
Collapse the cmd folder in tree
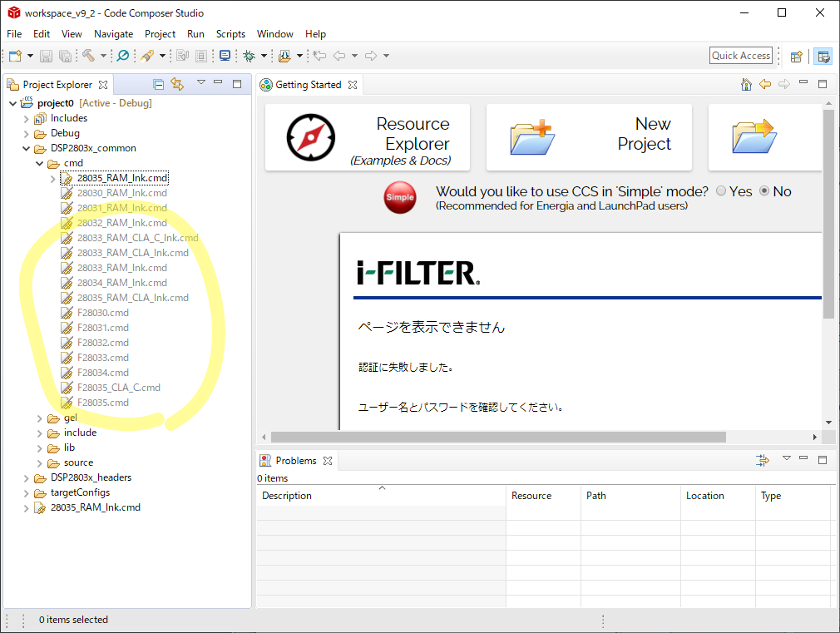pyautogui.click(x=40, y=163)
